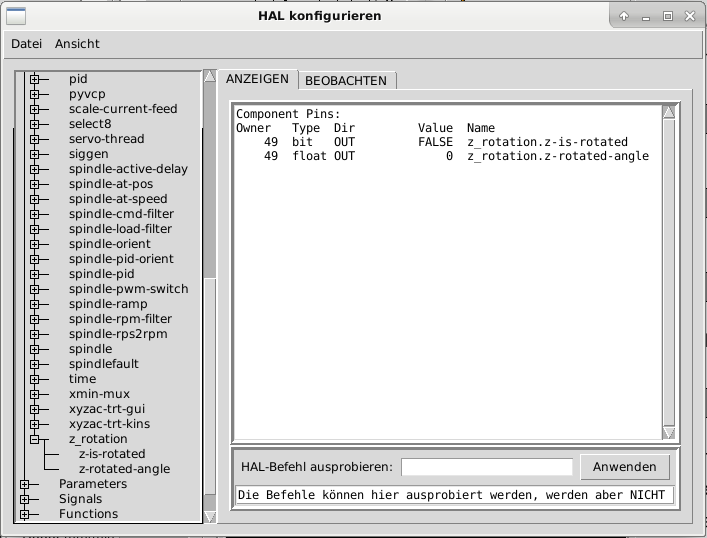Screen dimensions: 707x538
Task: Click the HAL-Befehl input field
Action: coord(487,467)
